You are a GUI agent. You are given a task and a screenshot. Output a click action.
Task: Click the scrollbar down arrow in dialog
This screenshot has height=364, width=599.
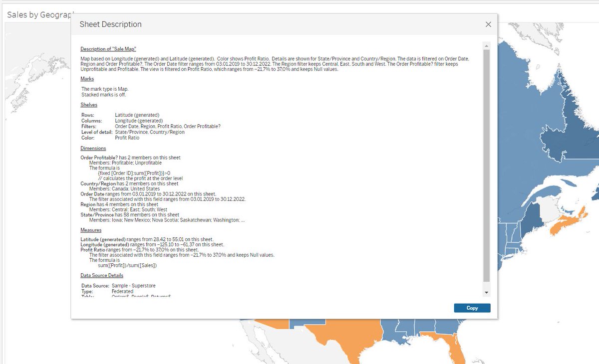point(487,293)
